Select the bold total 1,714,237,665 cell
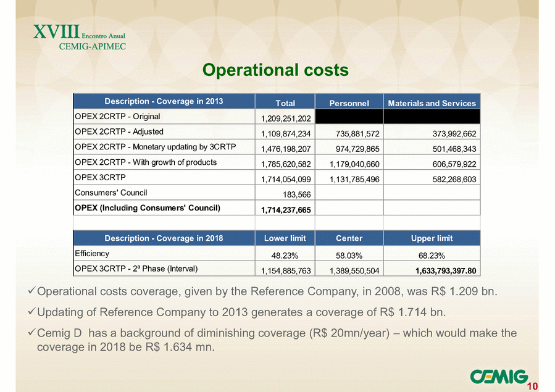555x392 pixels. coord(285,211)
